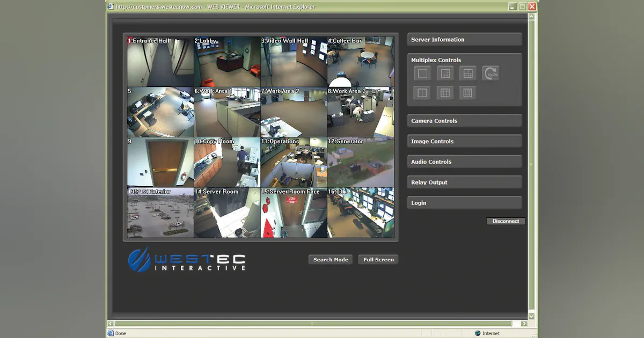The width and height of the screenshot is (644, 338).
Task: Click the horizontal scrollbar's right arrow
Action: [524, 324]
